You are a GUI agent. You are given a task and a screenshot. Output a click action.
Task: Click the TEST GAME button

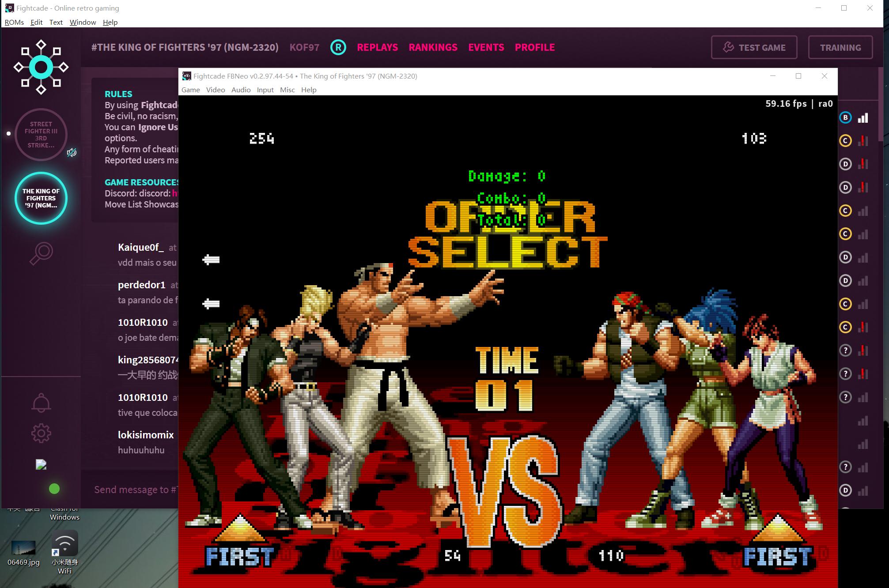click(x=754, y=47)
